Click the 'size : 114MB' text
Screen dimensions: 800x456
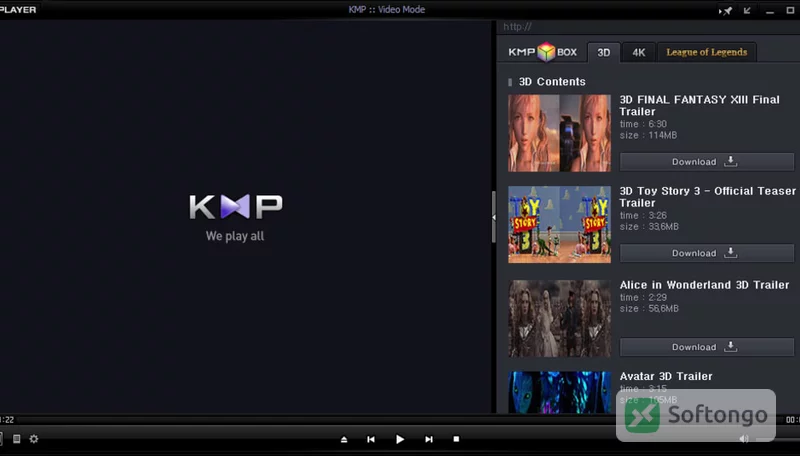tap(648, 135)
